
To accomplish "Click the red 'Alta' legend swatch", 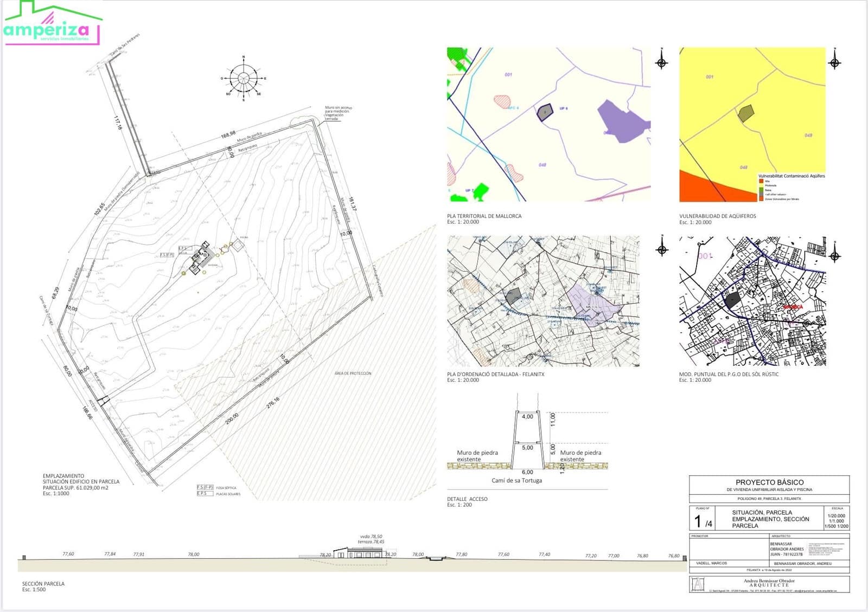I will click(761, 181).
